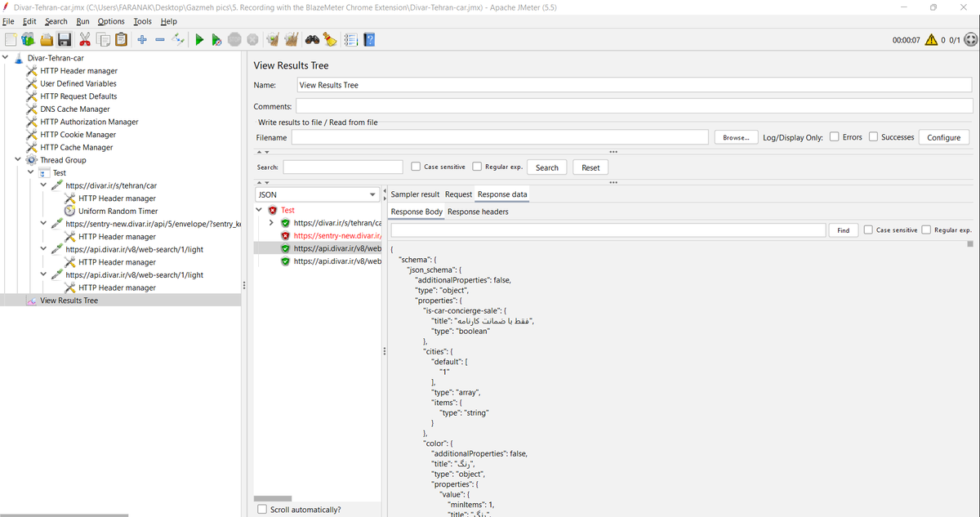
Task: Open the Tools menu
Action: coord(142,21)
